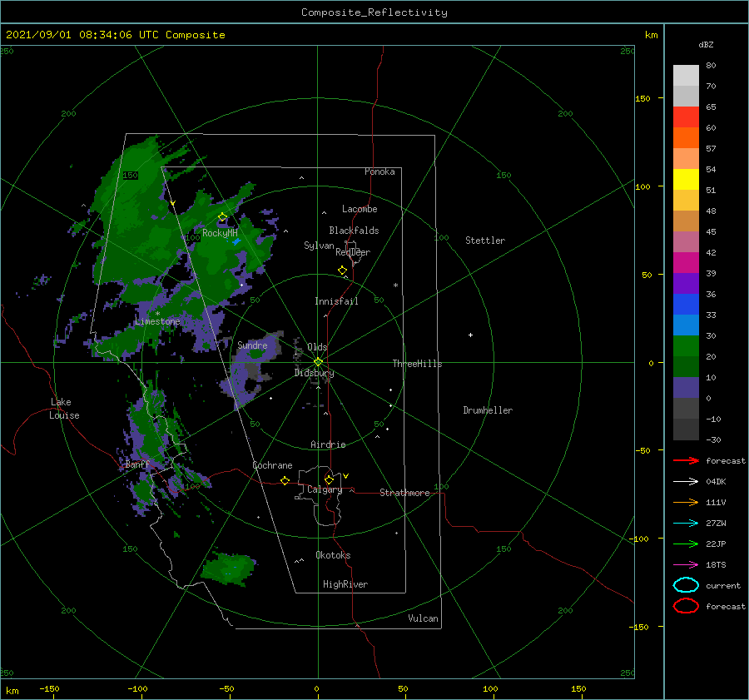Image resolution: width=749 pixels, height=700 pixels.
Task: Click the Limestone label
Action: click(x=157, y=321)
